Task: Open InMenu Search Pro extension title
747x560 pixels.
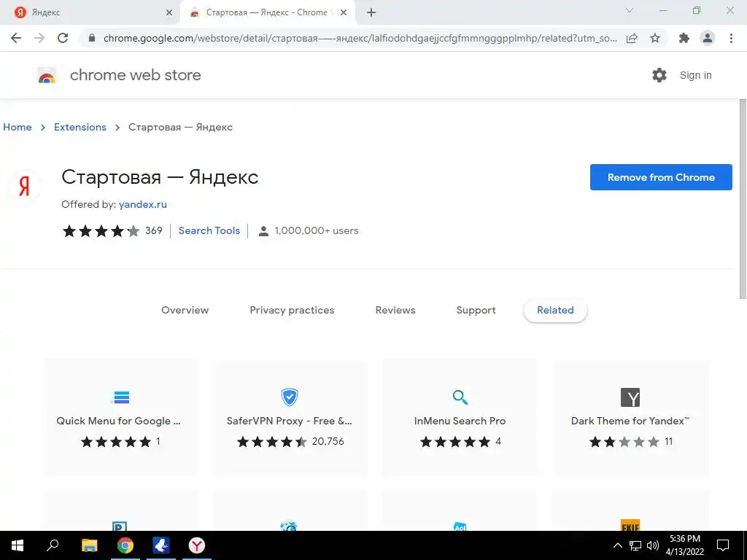Action: pyautogui.click(x=460, y=421)
